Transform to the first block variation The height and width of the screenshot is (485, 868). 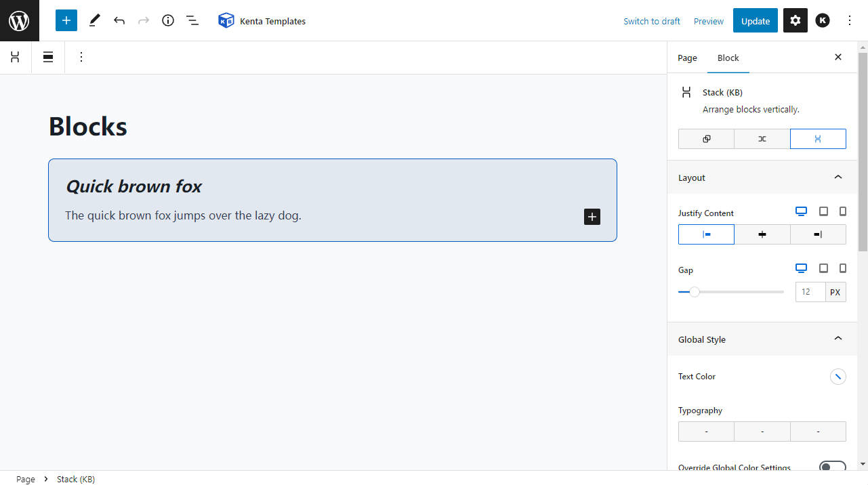pyautogui.click(x=706, y=139)
